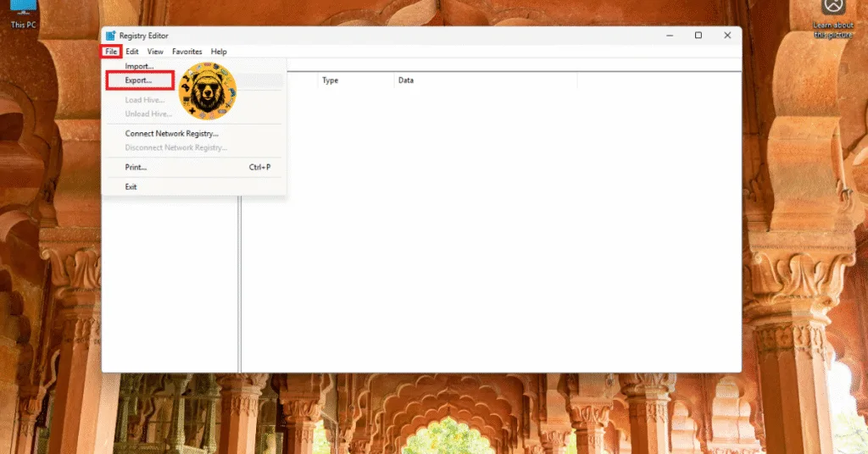Choose Import... from the File menu

(139, 66)
